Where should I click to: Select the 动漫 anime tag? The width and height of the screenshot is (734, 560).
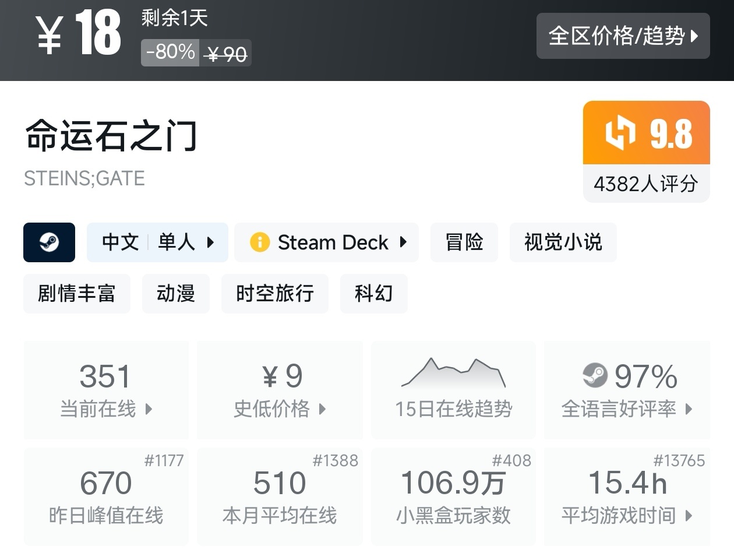[175, 294]
